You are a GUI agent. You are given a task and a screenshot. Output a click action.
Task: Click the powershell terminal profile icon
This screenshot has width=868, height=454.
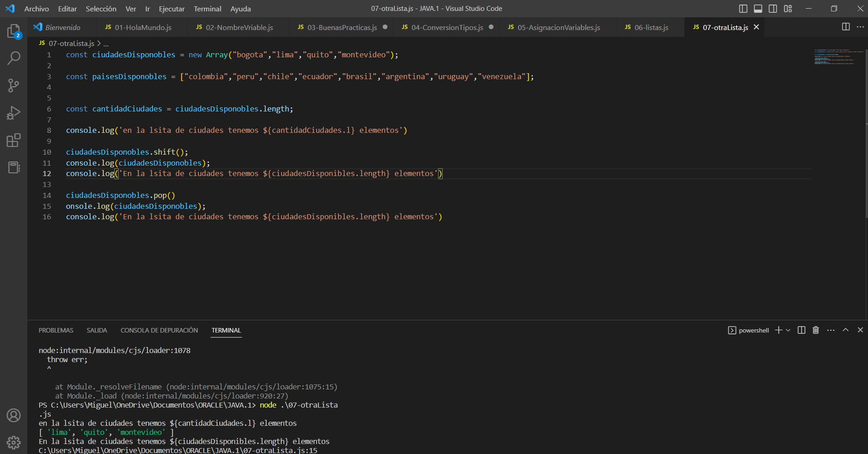(732, 330)
